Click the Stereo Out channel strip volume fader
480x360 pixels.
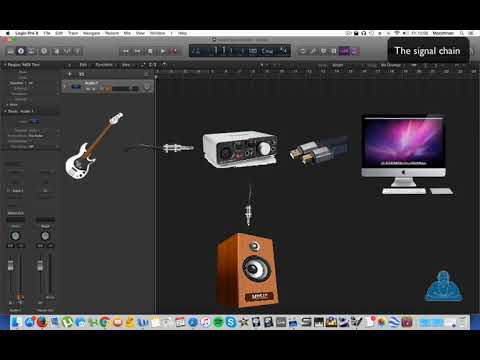[x=40, y=266]
